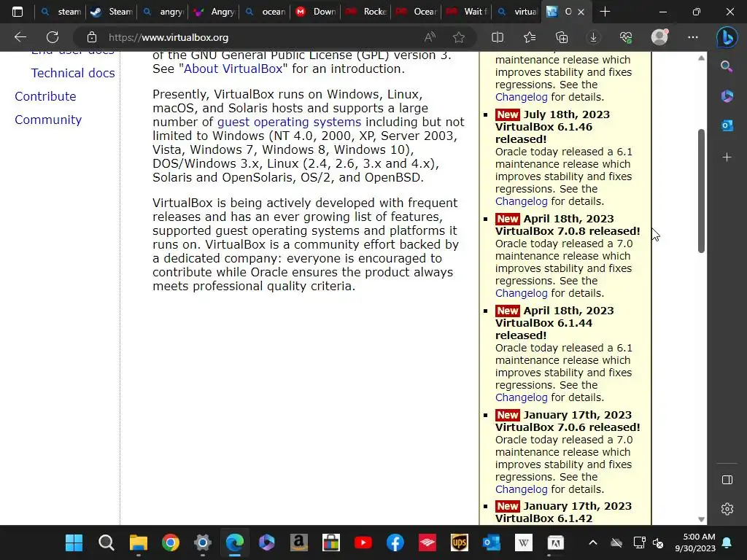Open the Contribute link

pos(45,96)
